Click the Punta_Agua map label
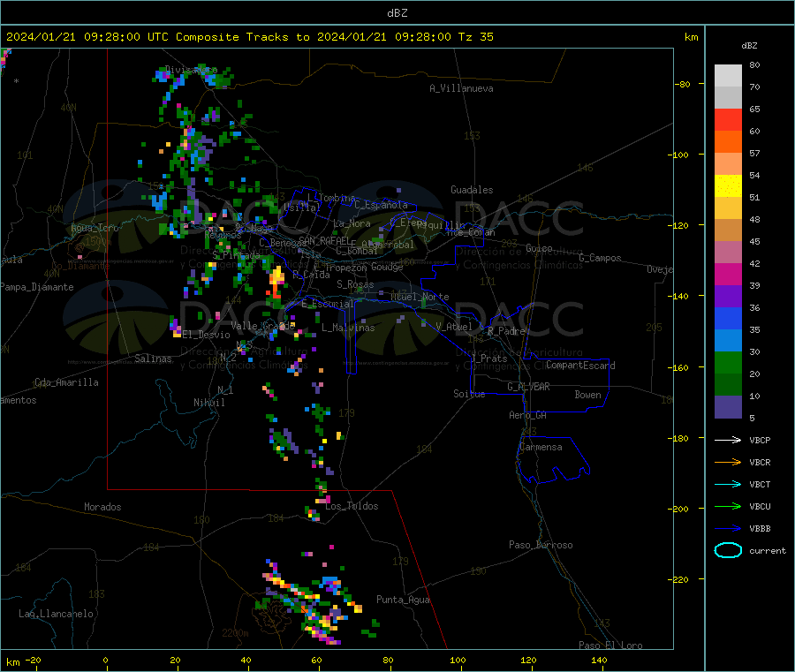The width and height of the screenshot is (795, 672). (x=403, y=600)
